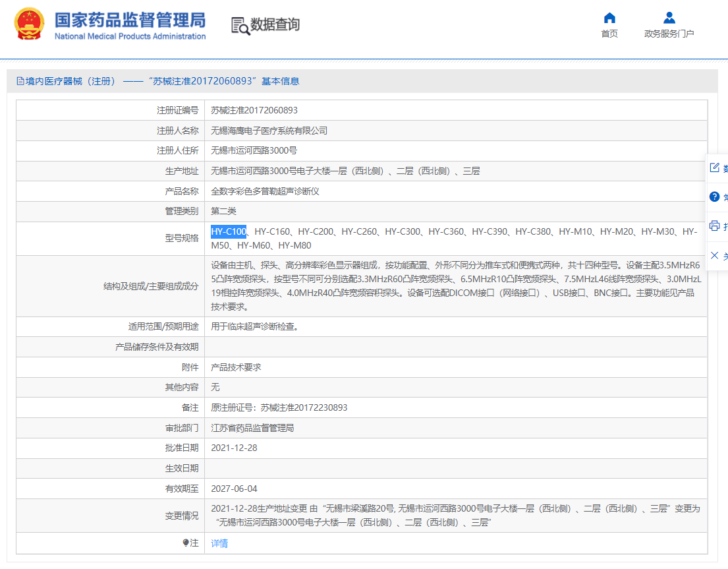
Task: Click the approval date 2021-12-28
Action: (x=234, y=448)
